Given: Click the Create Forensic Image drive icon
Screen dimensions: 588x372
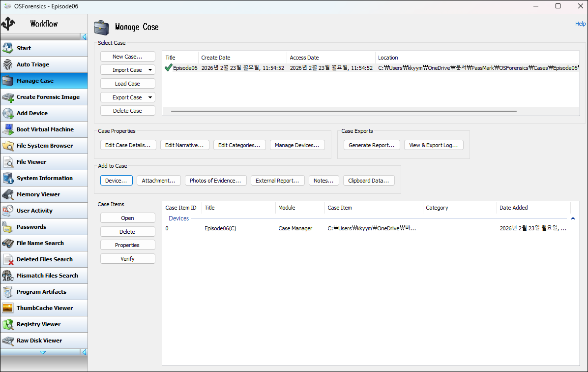Looking at the screenshot, I should click(7, 97).
